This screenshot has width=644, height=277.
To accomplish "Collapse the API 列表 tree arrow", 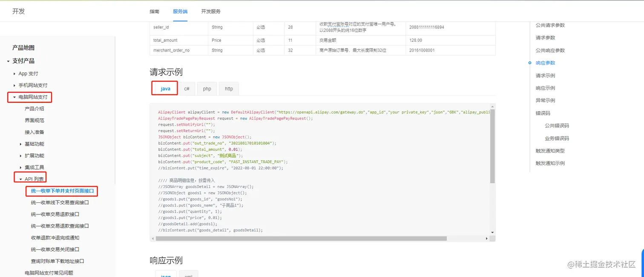I will coord(20,179).
